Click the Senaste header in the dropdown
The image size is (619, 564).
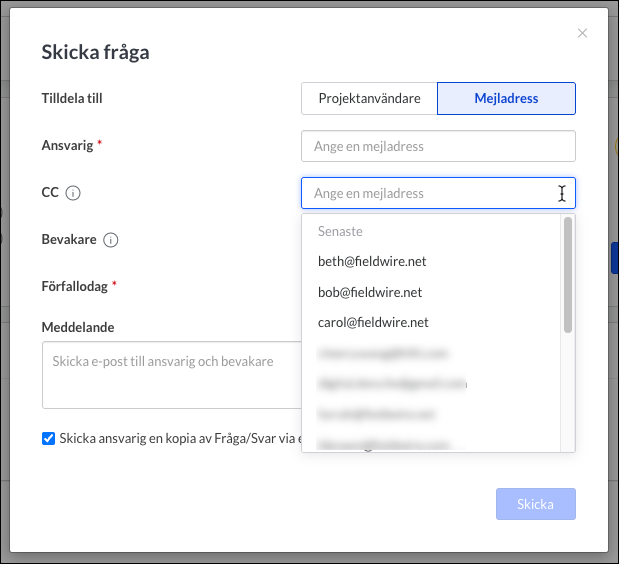pos(340,231)
